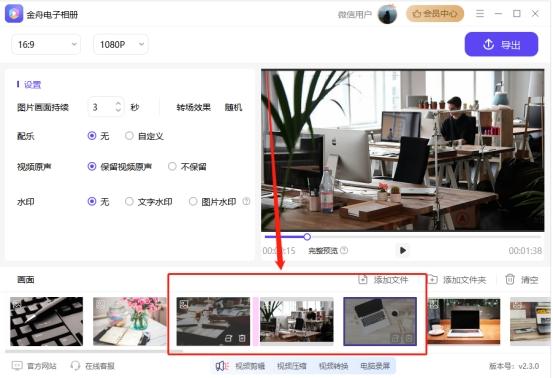Viewport: 553px width, 378px height.
Task: Click the 完整预览 full preview label
Action: click(x=323, y=251)
